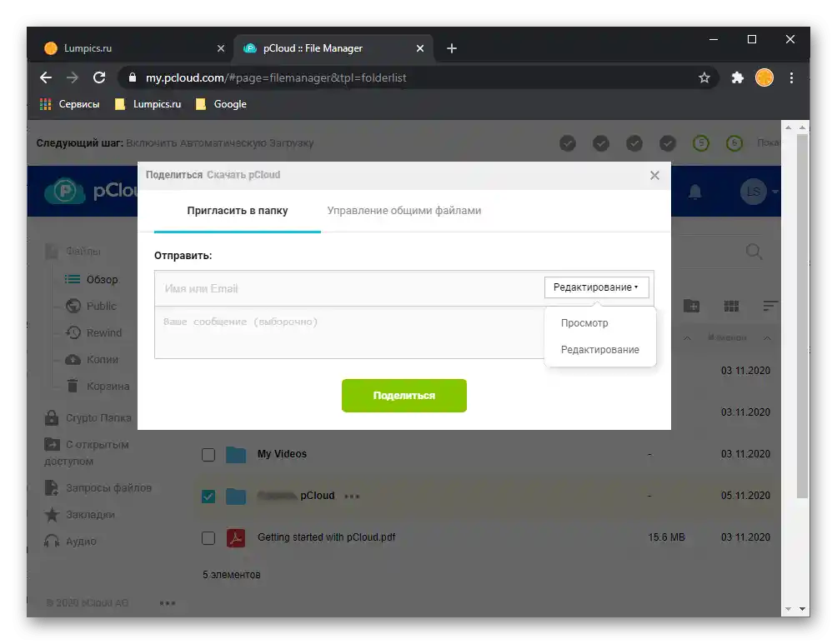This screenshot has height=644, width=837.
Task: Click the address bar URL
Action: [x=276, y=78]
